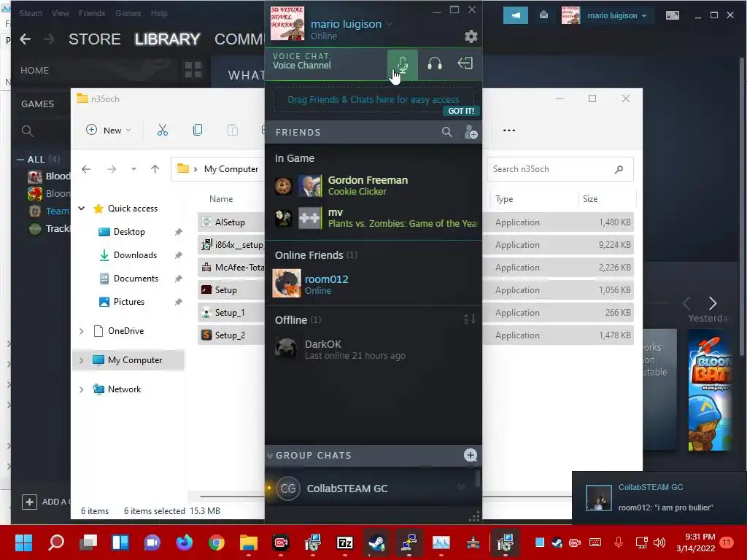Mute microphone in Steam voice chat

403,64
